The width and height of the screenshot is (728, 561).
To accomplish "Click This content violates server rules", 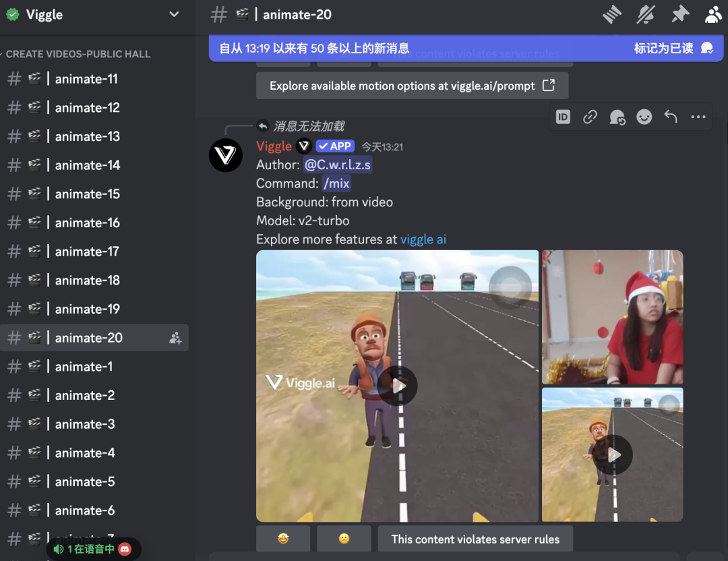I will point(475,539).
